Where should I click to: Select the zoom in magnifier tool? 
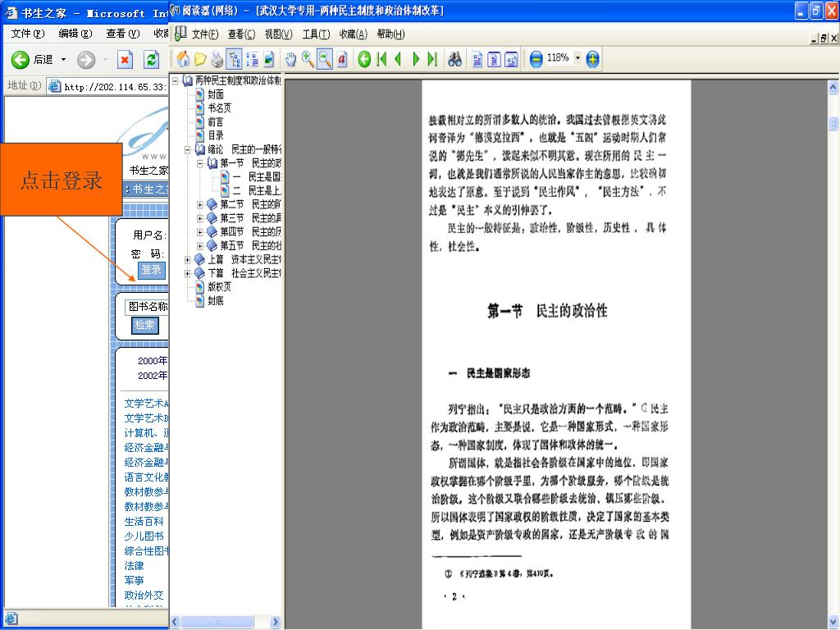[308, 59]
